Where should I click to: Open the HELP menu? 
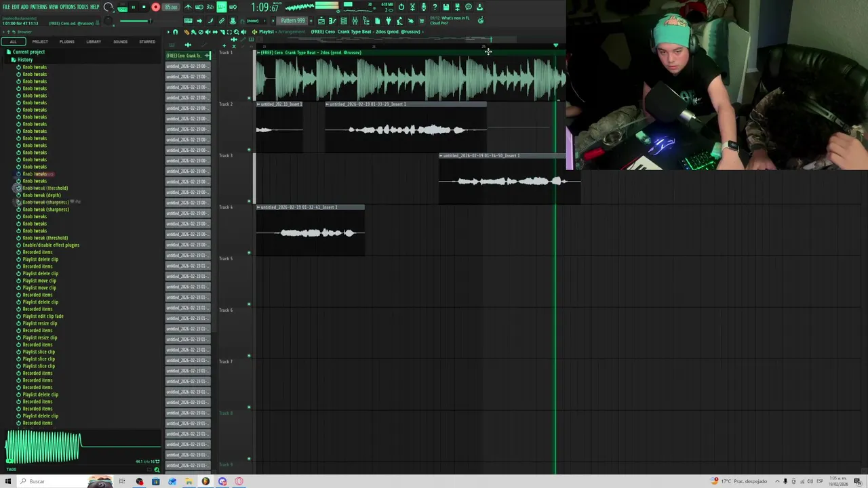click(x=95, y=7)
